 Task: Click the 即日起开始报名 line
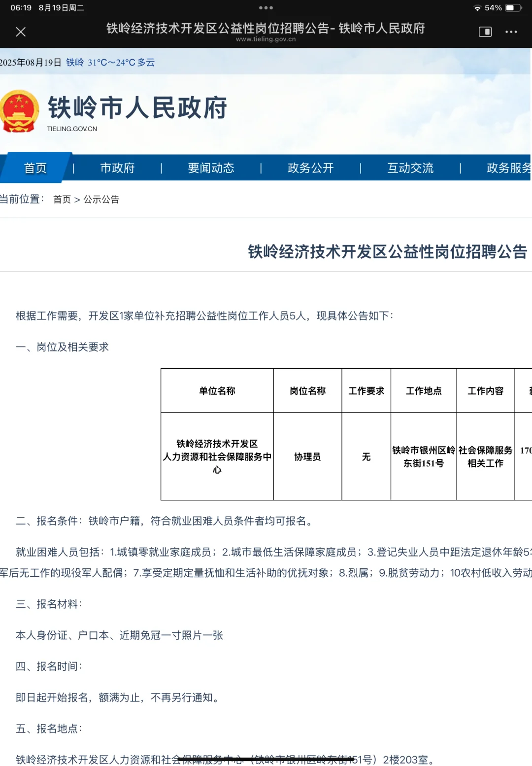(x=118, y=697)
